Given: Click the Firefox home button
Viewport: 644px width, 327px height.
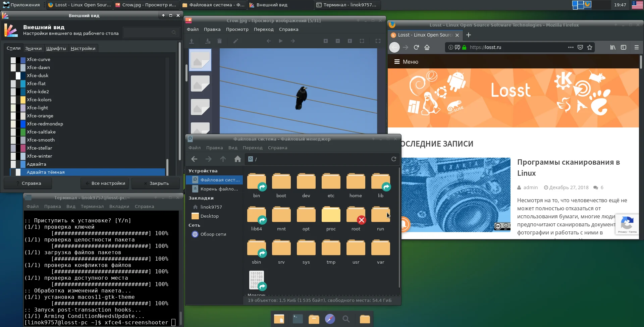Looking at the screenshot, I should (x=427, y=47).
